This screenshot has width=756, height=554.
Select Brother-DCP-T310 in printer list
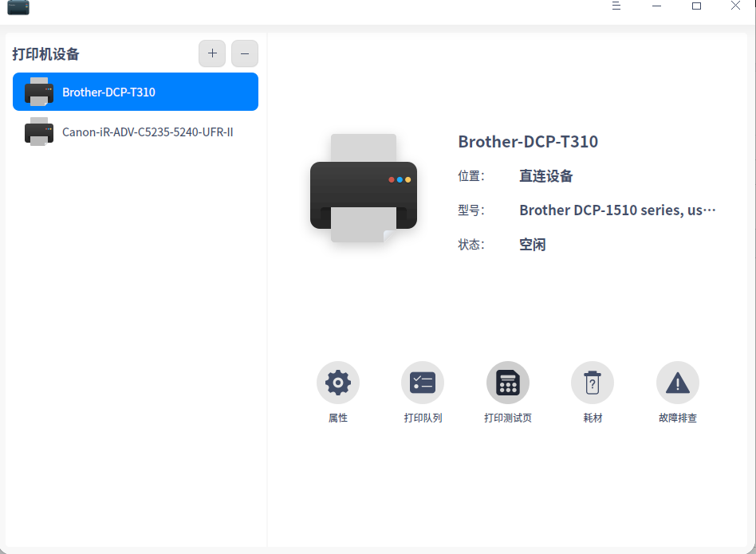point(136,92)
